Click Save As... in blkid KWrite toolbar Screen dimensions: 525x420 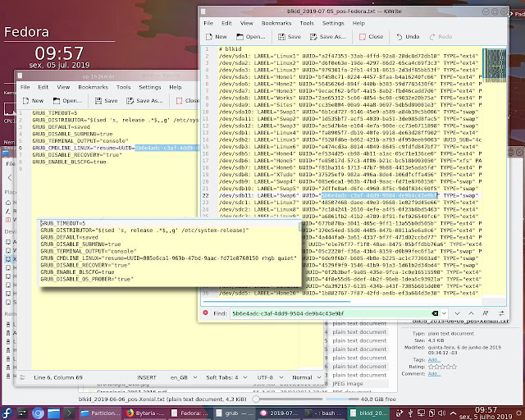coord(328,37)
